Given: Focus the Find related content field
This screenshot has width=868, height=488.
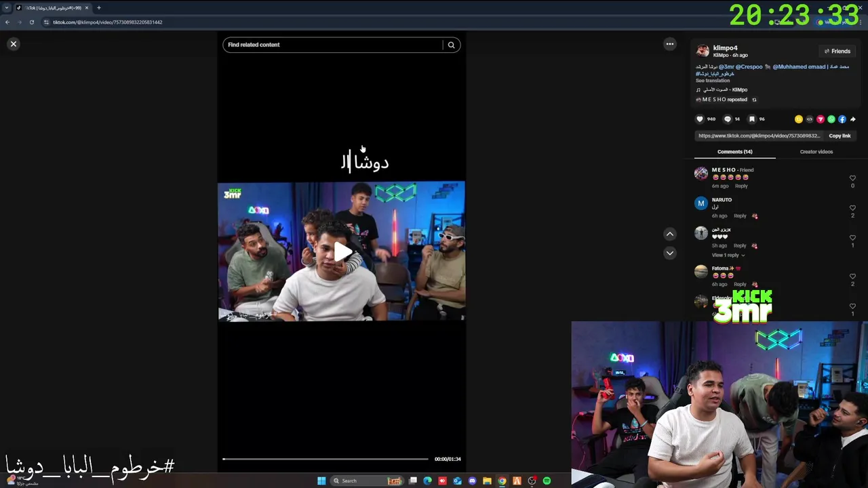Looking at the screenshot, I should click(332, 45).
